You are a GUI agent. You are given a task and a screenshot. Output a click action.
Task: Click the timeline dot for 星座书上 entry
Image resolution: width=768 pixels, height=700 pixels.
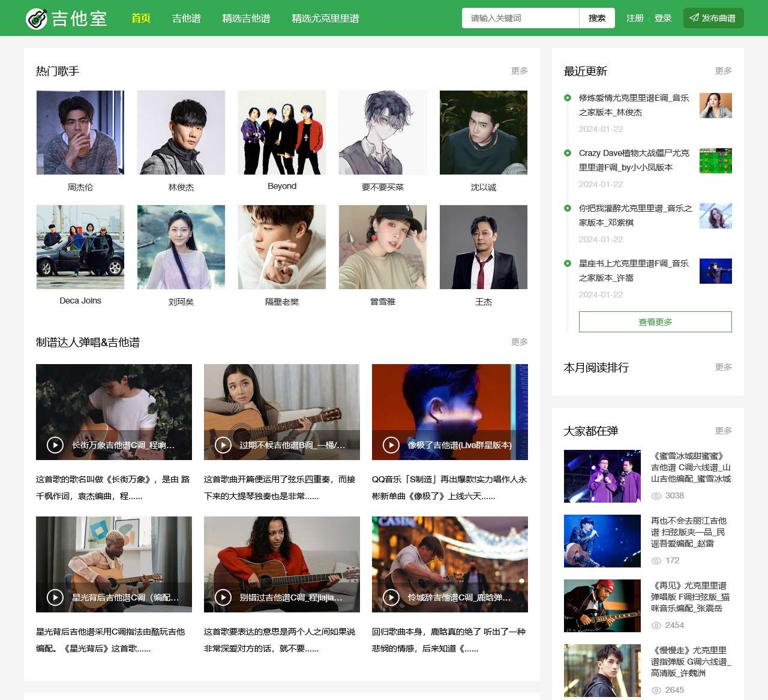click(x=568, y=263)
